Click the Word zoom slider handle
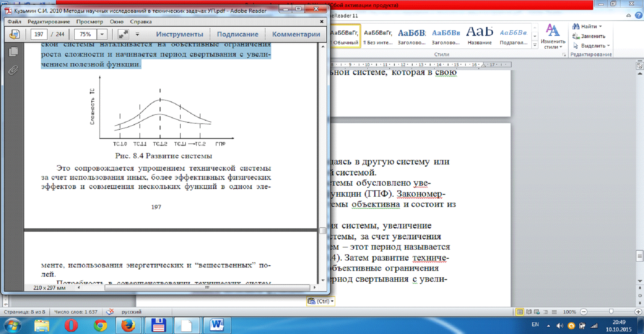 pyautogui.click(x=611, y=312)
